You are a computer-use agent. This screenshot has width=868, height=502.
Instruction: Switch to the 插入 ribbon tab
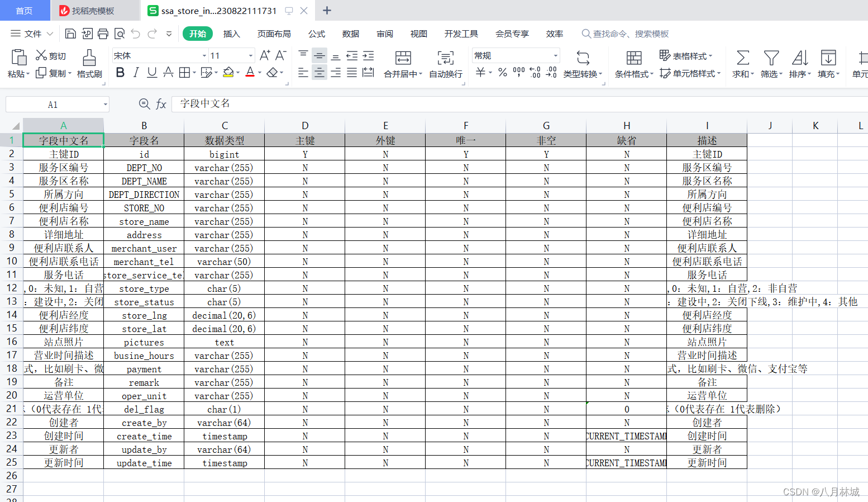(x=231, y=34)
